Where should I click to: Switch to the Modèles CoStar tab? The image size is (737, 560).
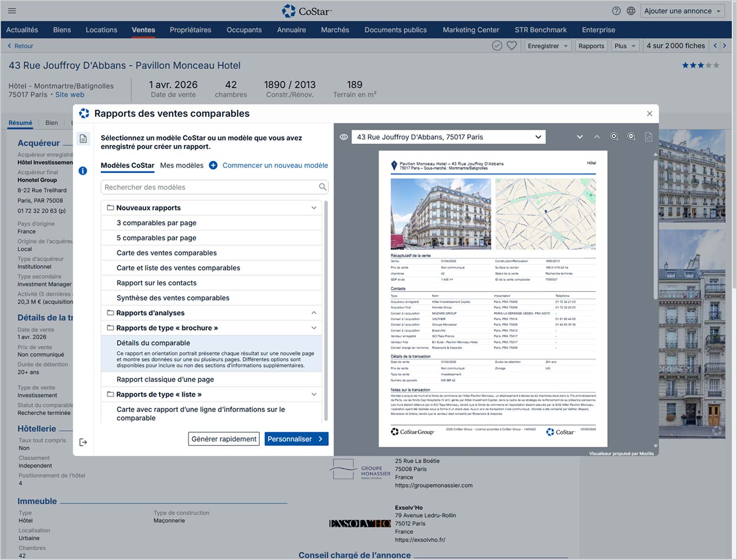point(128,165)
